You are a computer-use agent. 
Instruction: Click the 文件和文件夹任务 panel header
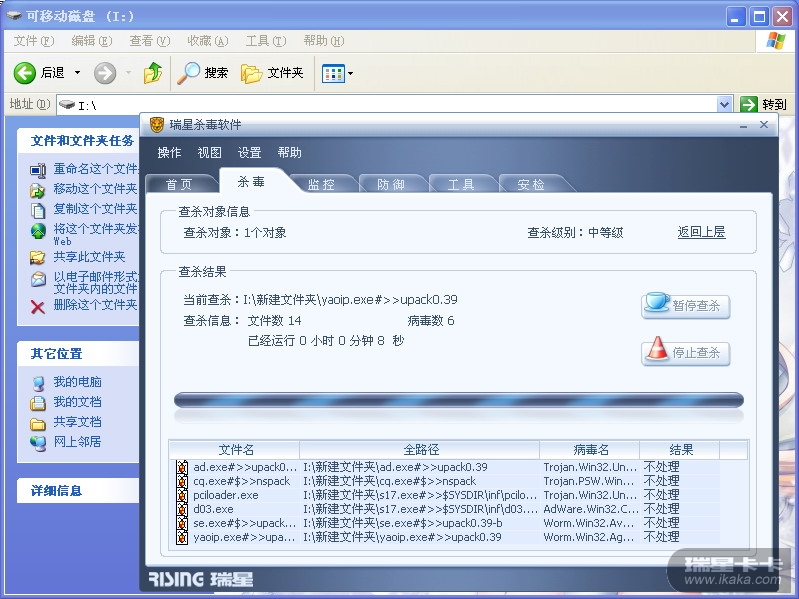82,141
